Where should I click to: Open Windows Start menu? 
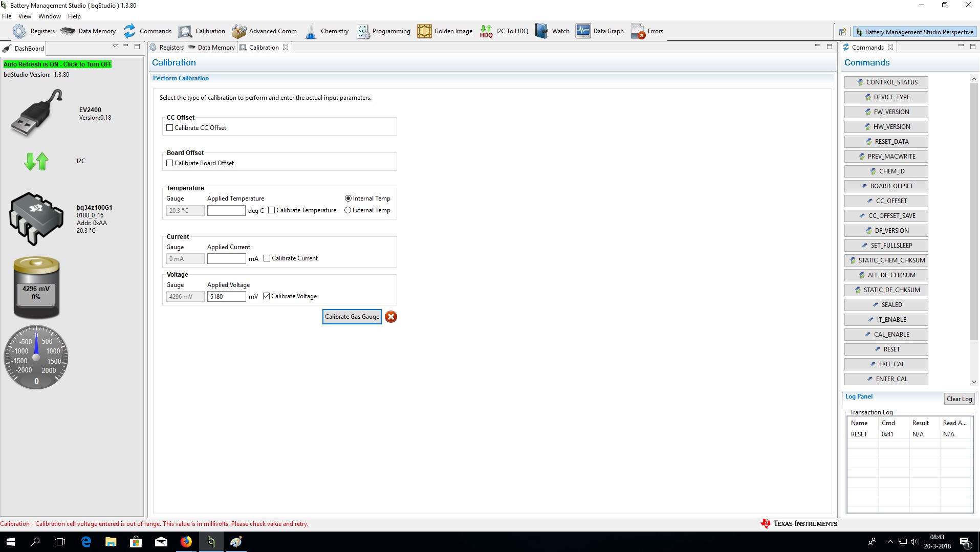click(11, 542)
